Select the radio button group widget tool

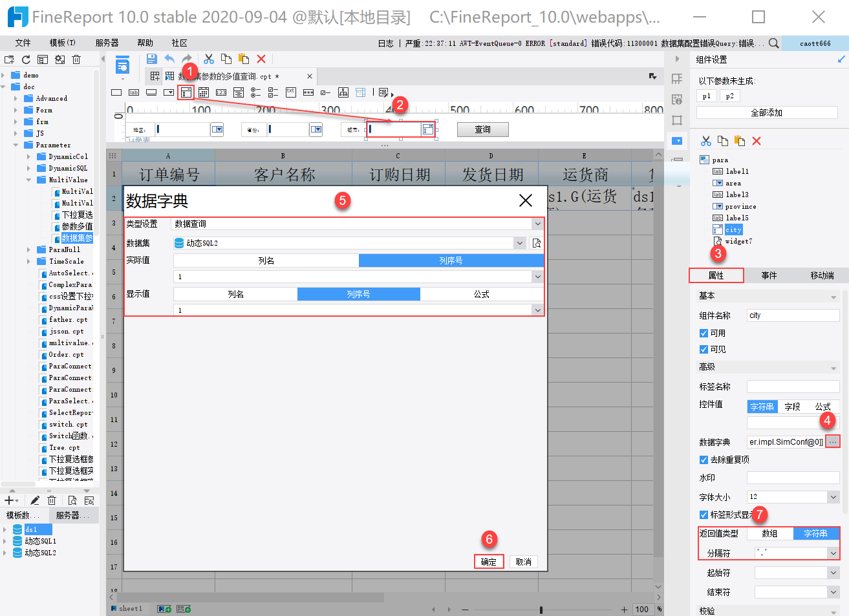[x=256, y=92]
